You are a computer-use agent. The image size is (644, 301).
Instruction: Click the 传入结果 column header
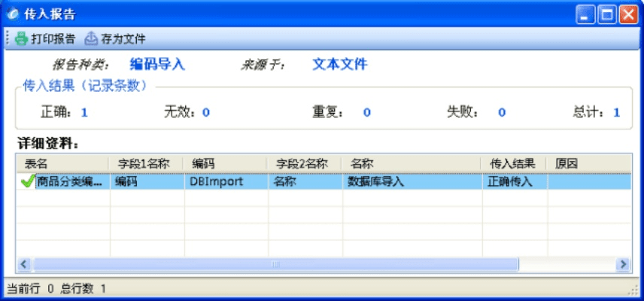point(514,164)
